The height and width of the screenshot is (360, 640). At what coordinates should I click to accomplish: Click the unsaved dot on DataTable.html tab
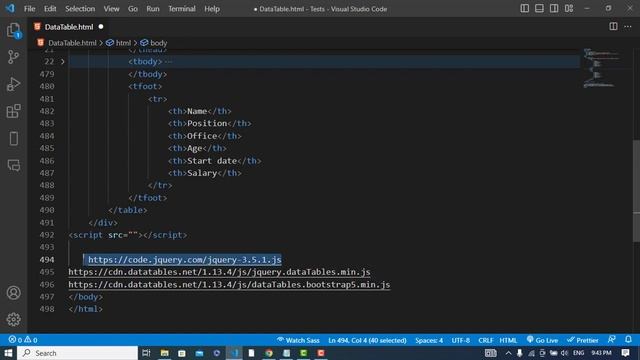pos(101,27)
